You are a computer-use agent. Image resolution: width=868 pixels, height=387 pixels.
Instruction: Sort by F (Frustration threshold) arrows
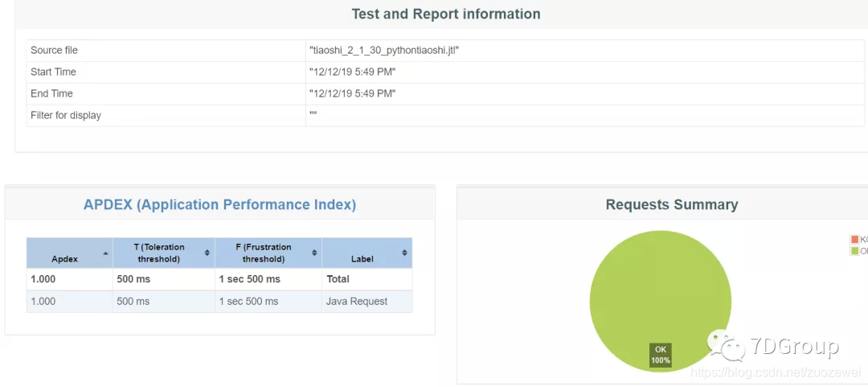314,253
